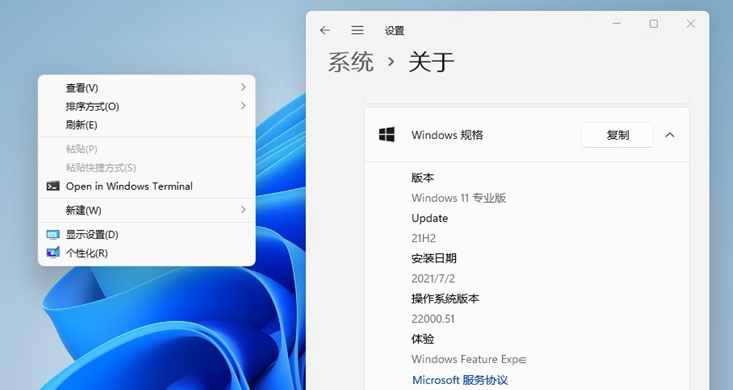The height and width of the screenshot is (390, 733).
Task: Click the personalization icon beside 个性化(R)
Action: (x=53, y=253)
